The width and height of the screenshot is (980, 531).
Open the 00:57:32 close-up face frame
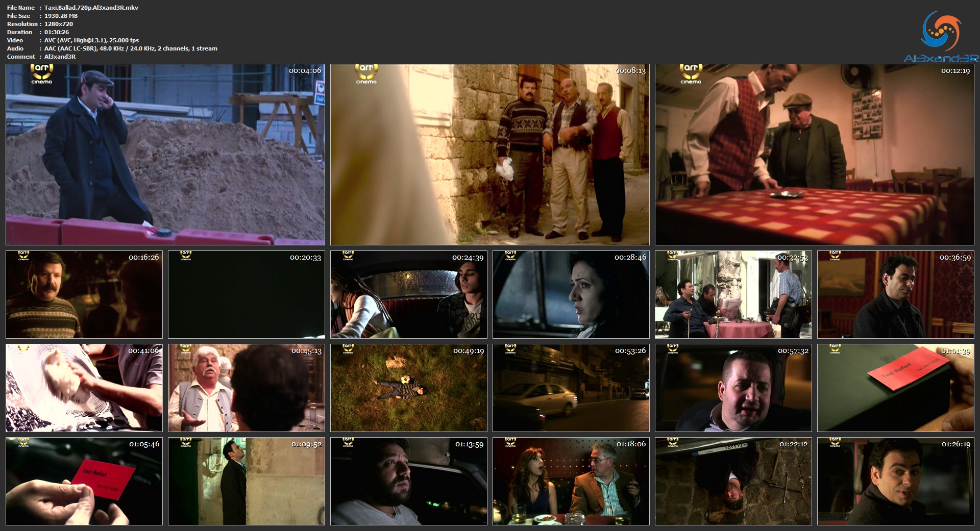[x=733, y=388]
